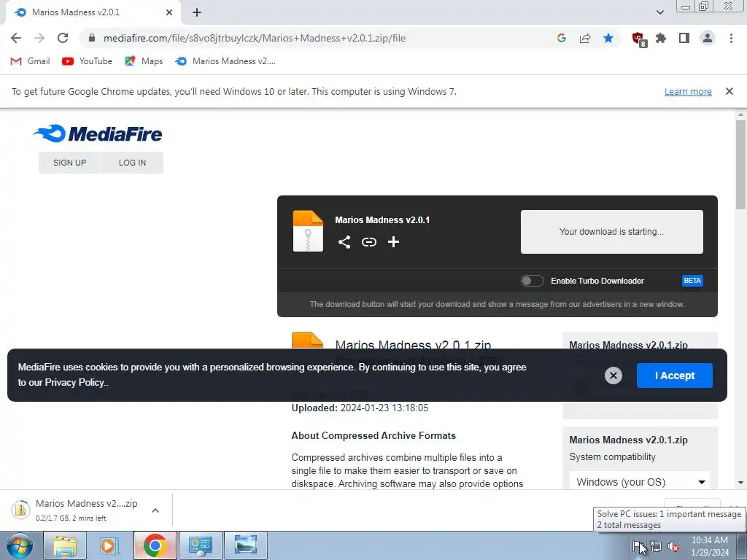The width and height of the screenshot is (747, 560).
Task: Click the plus icon to save file
Action: pos(393,242)
